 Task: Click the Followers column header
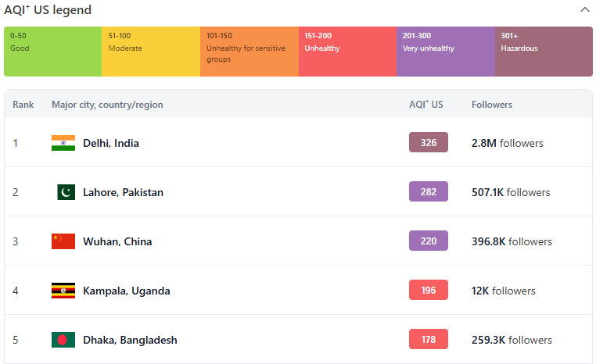click(492, 105)
